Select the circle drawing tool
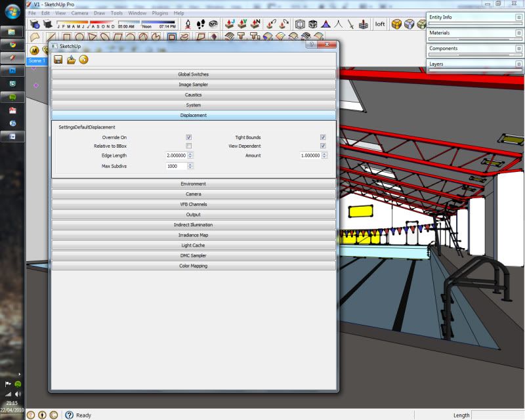The image size is (525, 420). 79,37
